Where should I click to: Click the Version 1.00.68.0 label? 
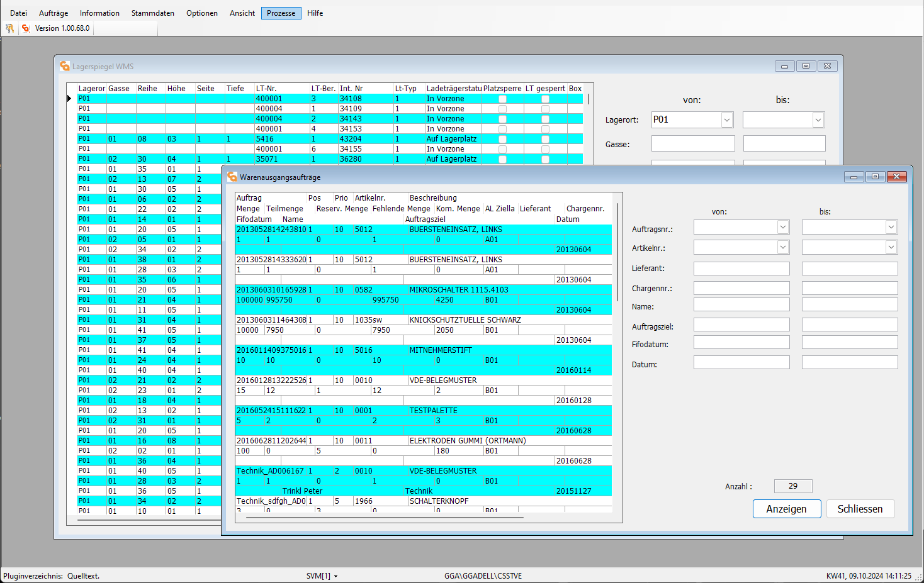pyautogui.click(x=62, y=28)
